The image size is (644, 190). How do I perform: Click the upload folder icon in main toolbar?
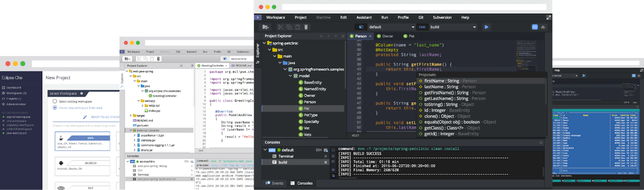(x=266, y=27)
